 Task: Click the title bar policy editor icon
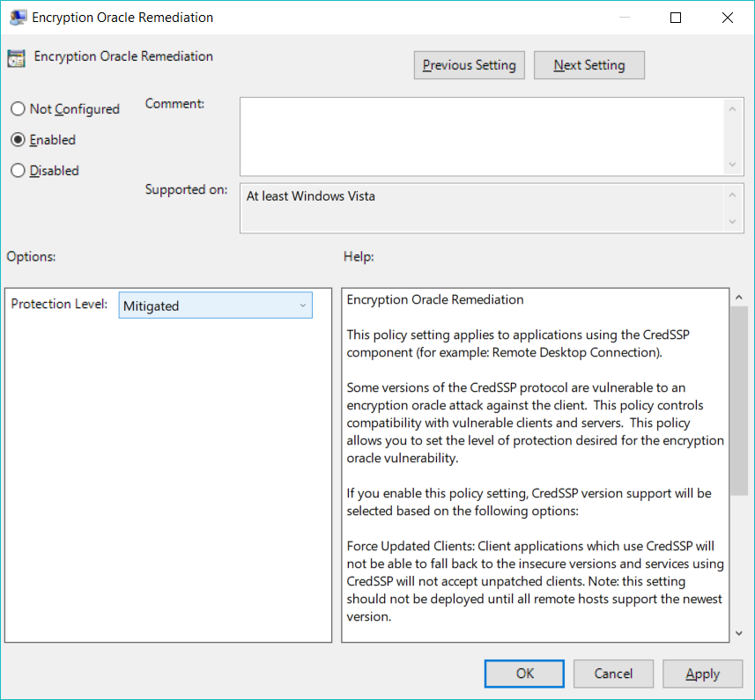click(17, 18)
